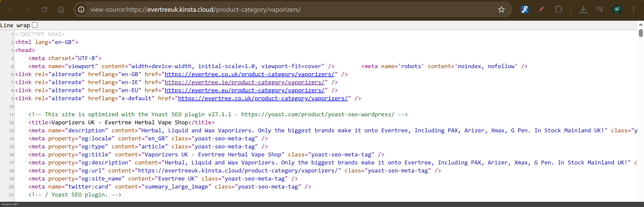
Task: Toggle the Line wrap checkbox
Action: [x=35, y=25]
